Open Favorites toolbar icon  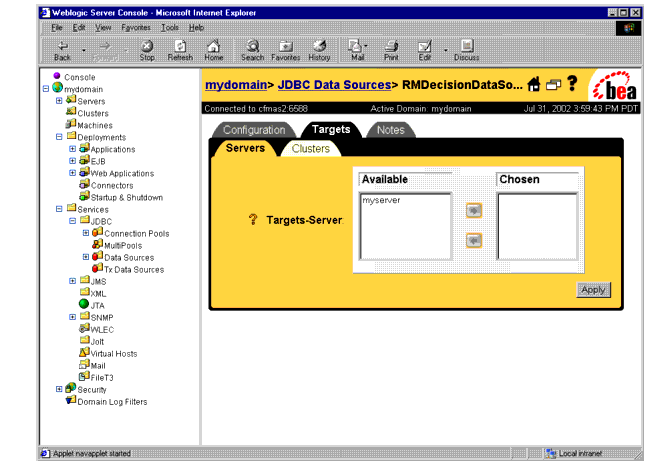pos(286,51)
